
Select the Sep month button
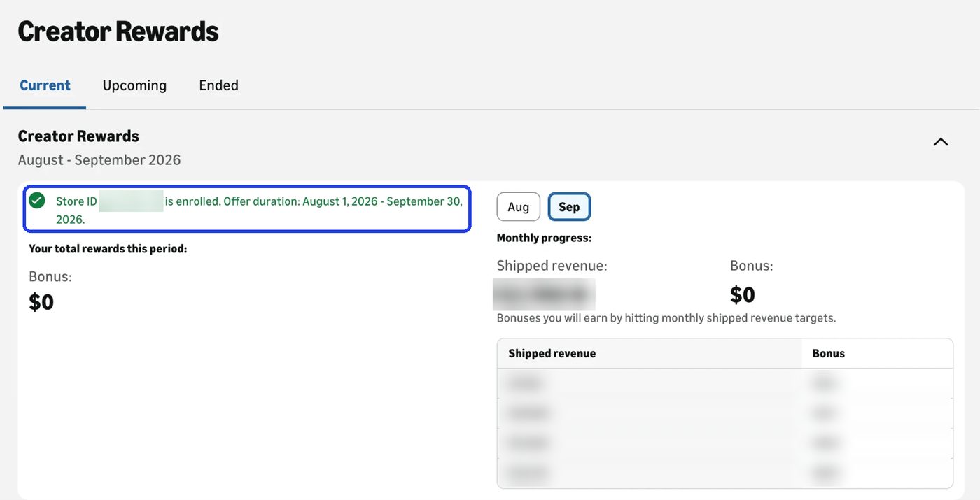pos(569,207)
